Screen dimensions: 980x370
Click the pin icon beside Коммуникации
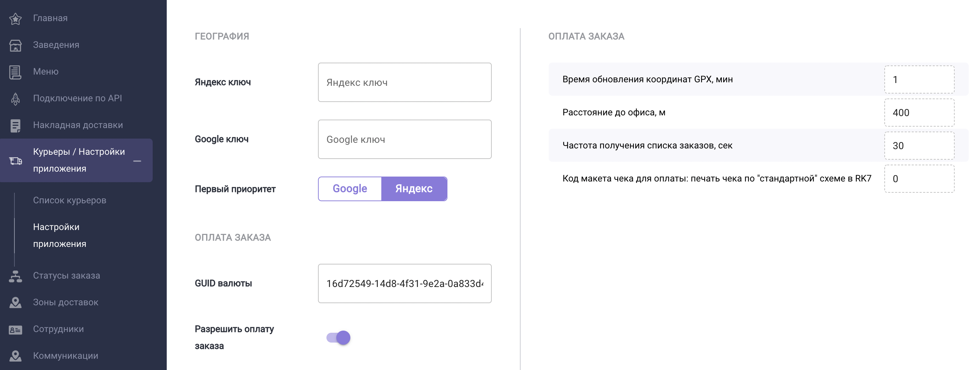pyautogui.click(x=15, y=356)
